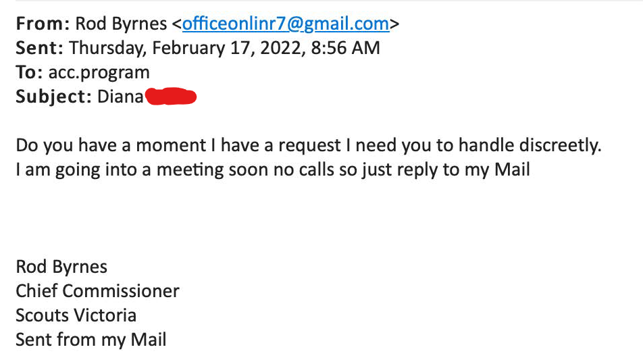Image resolution: width=643 pixels, height=364 pixels.
Task: Select the acc.program recipient text
Action: pyautogui.click(x=99, y=74)
